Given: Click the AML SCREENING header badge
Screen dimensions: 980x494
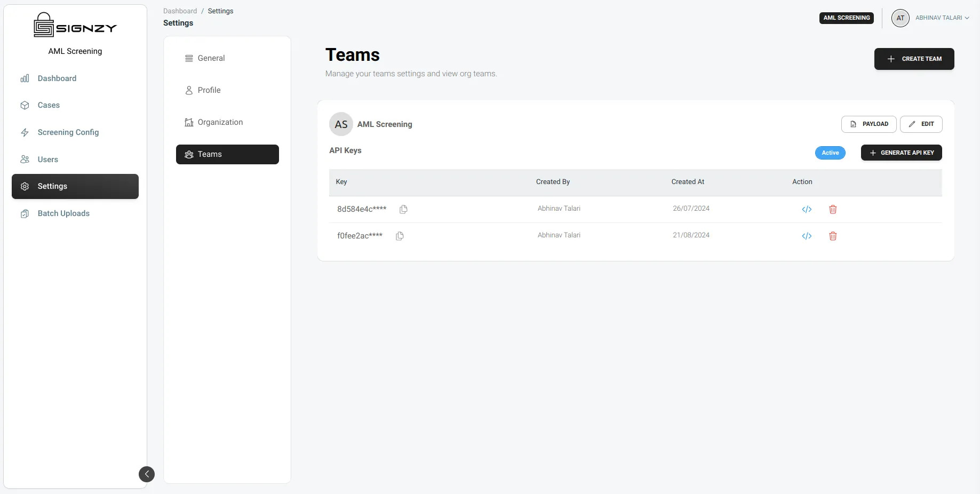Looking at the screenshot, I should (847, 18).
